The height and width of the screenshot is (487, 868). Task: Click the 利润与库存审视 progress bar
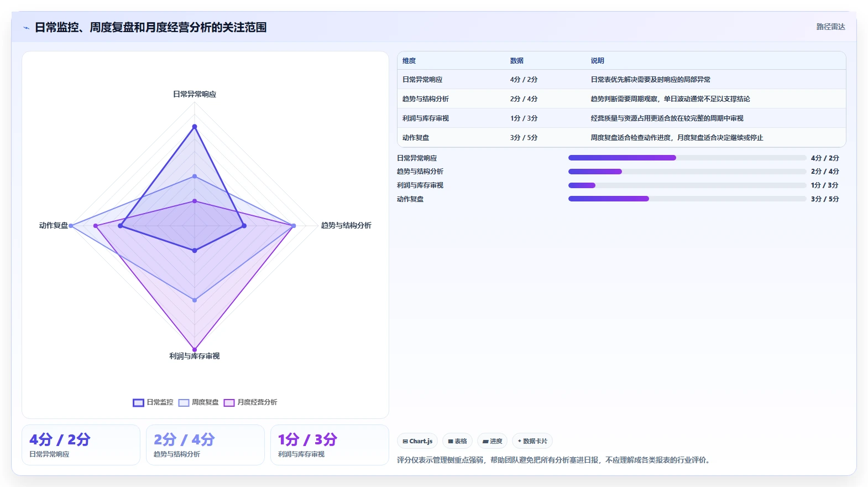point(687,185)
